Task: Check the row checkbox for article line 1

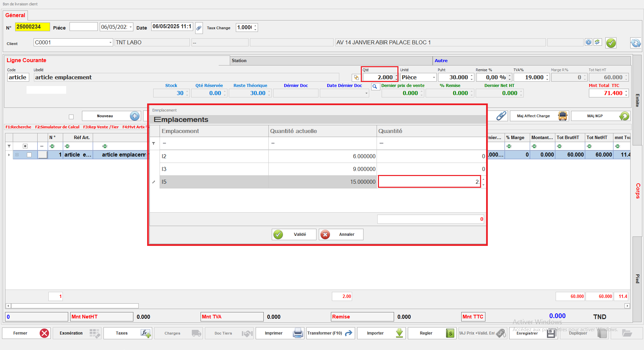Action: (29, 155)
